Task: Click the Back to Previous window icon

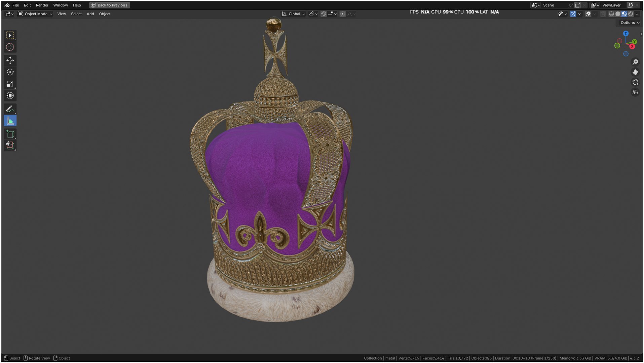Action: 93,5
